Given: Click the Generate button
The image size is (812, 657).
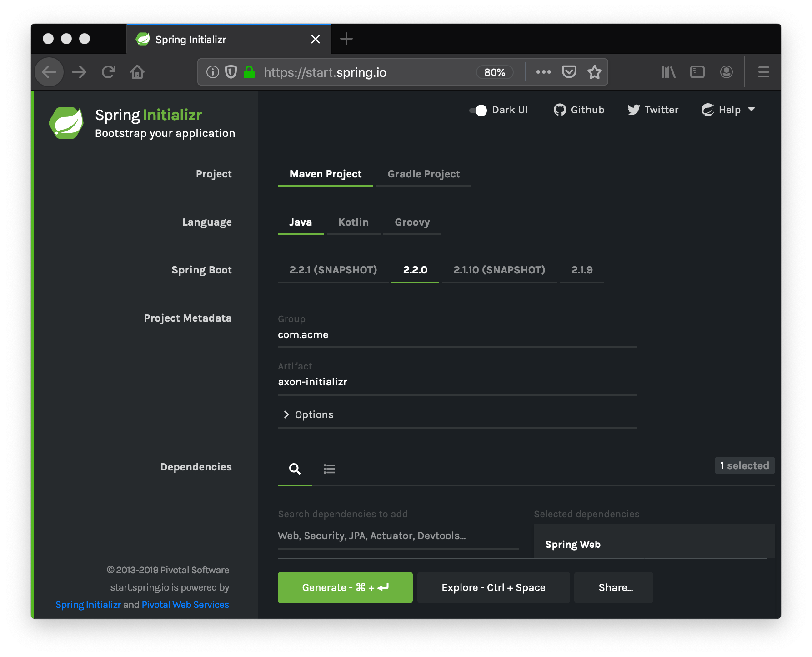Looking at the screenshot, I should click(345, 587).
